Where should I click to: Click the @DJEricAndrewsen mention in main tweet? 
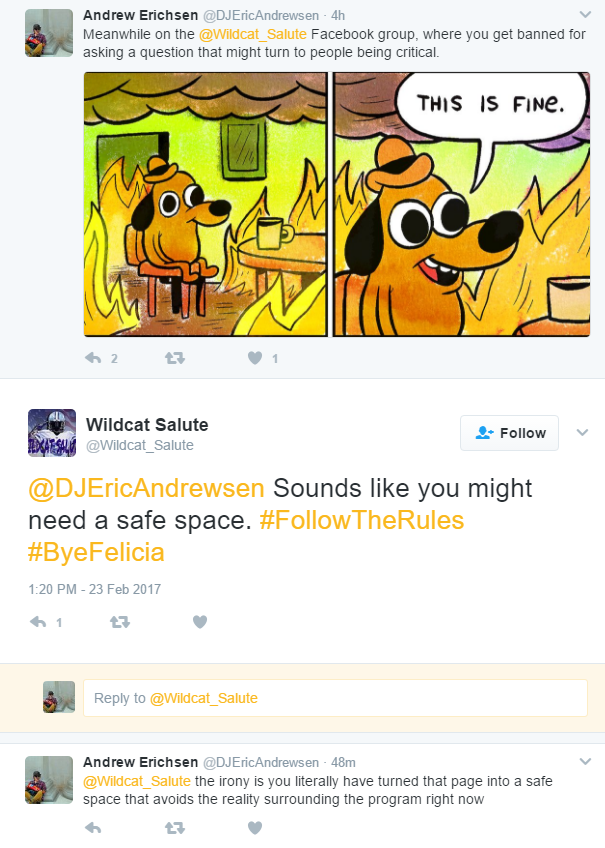point(146,488)
